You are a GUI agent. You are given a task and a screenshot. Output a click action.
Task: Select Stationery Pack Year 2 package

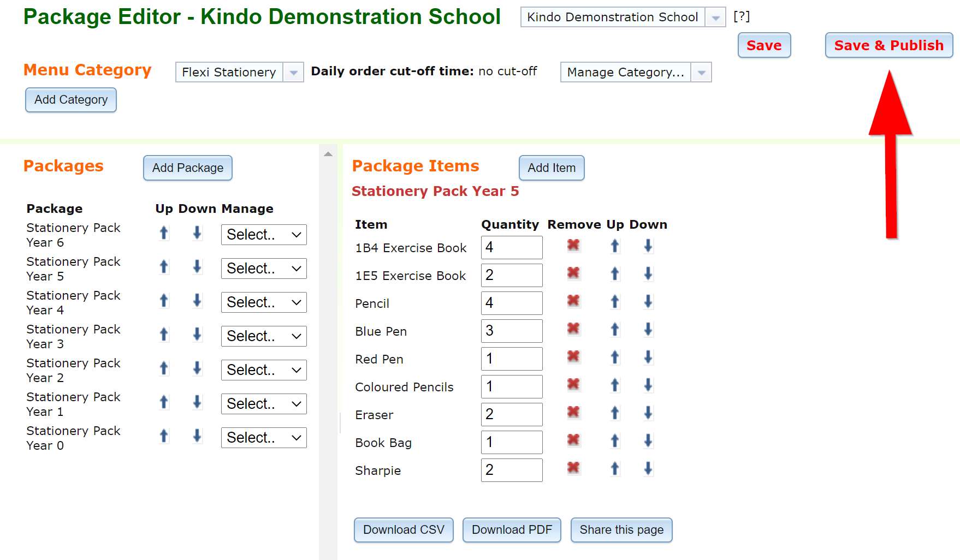click(73, 370)
